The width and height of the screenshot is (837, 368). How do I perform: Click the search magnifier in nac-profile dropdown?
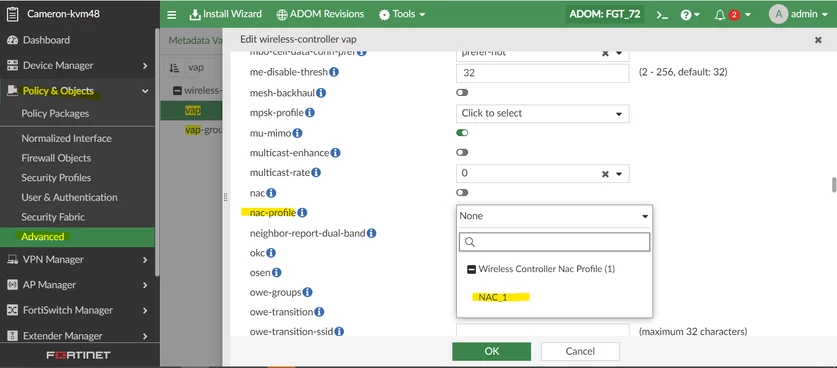470,242
